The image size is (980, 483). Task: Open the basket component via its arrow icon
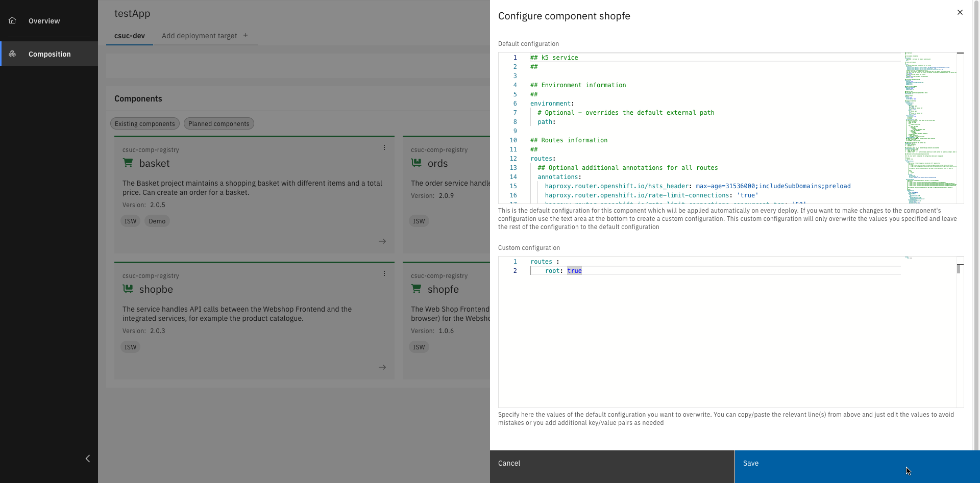382,241
